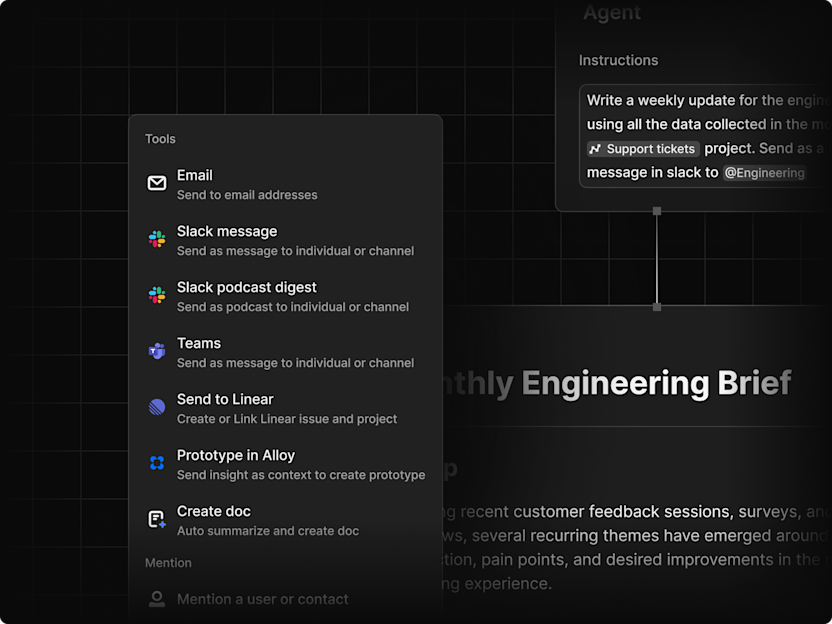Click inside the Instructions text box
This screenshot has height=624, width=832.
coord(706,136)
